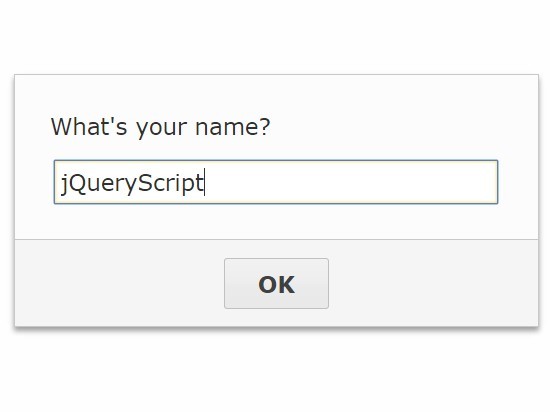Viewport: 550px width, 412px height.
Task: Submit the dialog using the OK button
Action: [x=276, y=283]
